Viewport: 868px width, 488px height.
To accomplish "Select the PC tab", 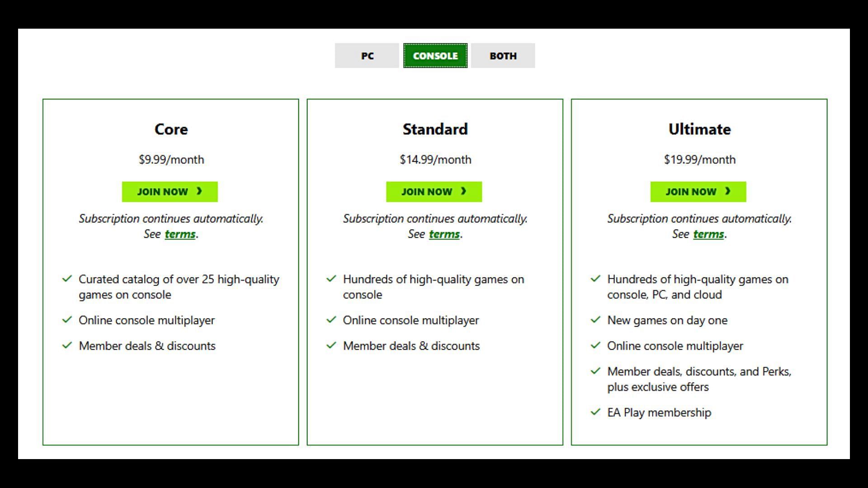I will click(x=366, y=56).
